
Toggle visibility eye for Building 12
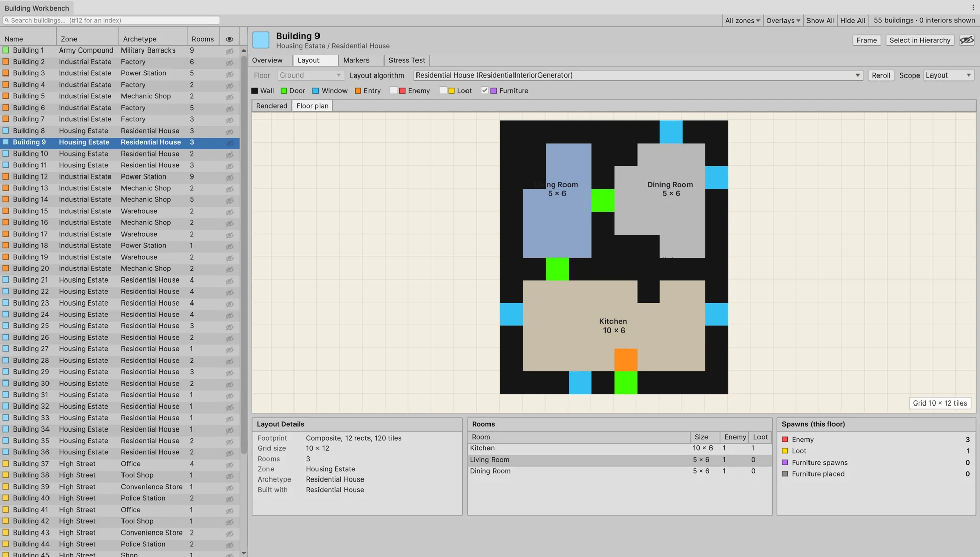pyautogui.click(x=230, y=178)
